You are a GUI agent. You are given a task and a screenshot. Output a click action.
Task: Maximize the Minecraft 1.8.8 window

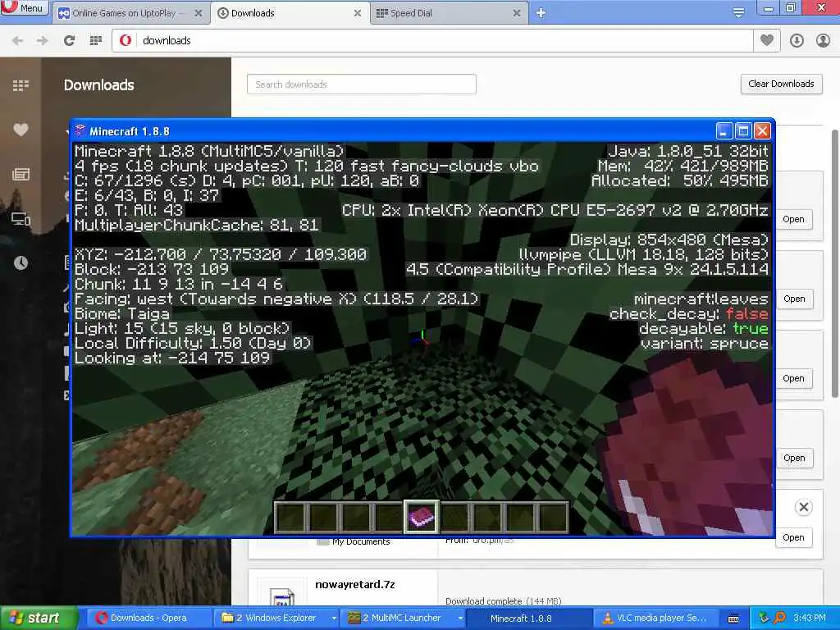coord(743,131)
